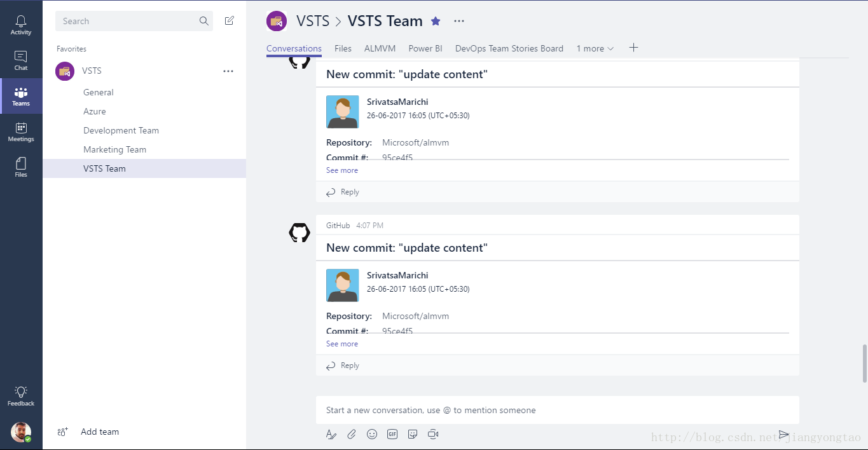Reply to the 4:07 PM GitHub message
The height and width of the screenshot is (450, 868).
point(343,365)
